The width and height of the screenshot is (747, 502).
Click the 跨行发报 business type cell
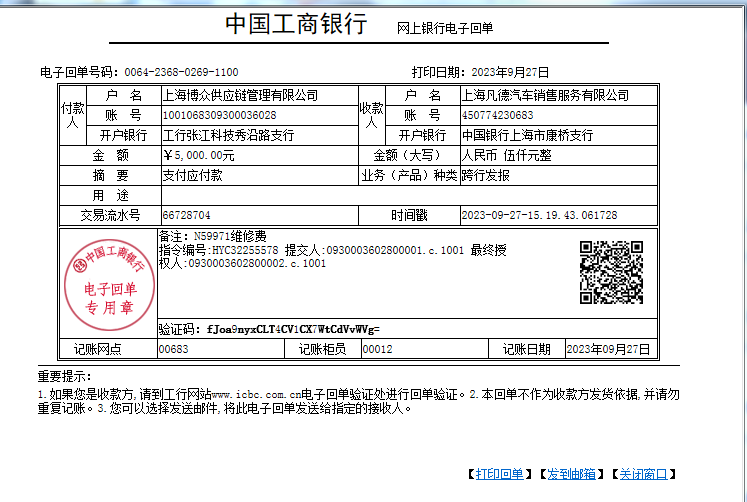[485, 175]
